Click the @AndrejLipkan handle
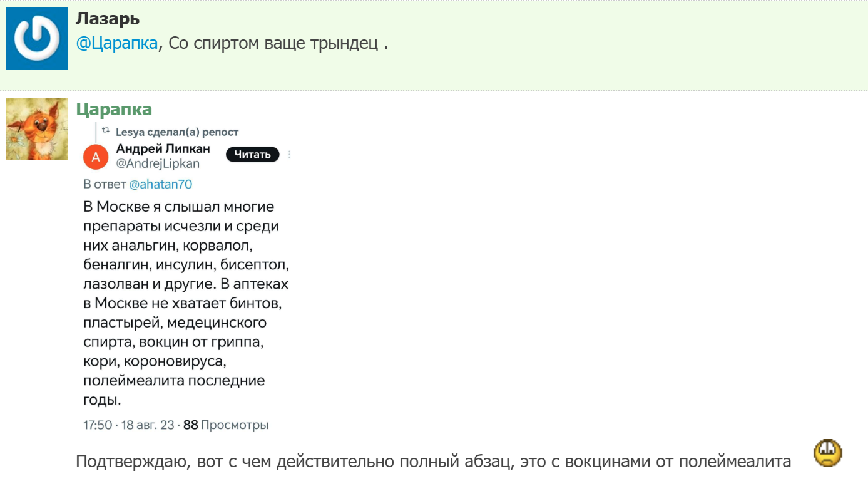Image resolution: width=868 pixels, height=491 pixels. (x=158, y=164)
